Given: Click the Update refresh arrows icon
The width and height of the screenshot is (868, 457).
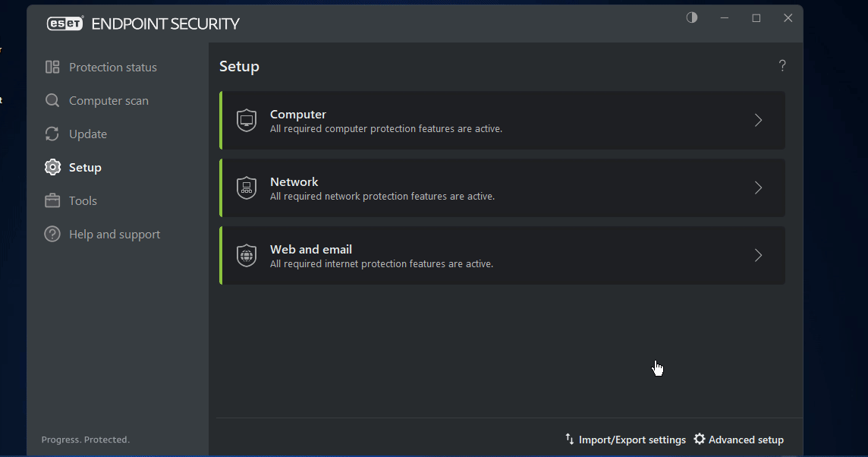Looking at the screenshot, I should 52,134.
